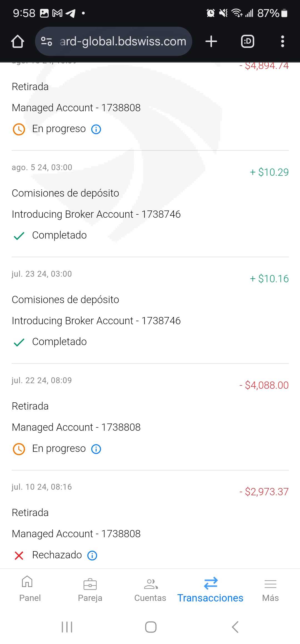Screen dimensions: 300x644
Task: Open the browser three-dot menu
Action: click(282, 41)
